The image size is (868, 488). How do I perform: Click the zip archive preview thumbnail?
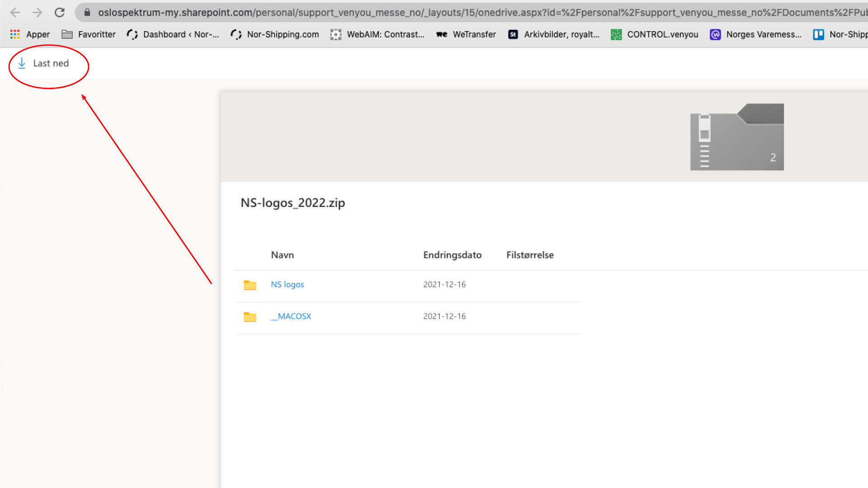click(x=737, y=137)
